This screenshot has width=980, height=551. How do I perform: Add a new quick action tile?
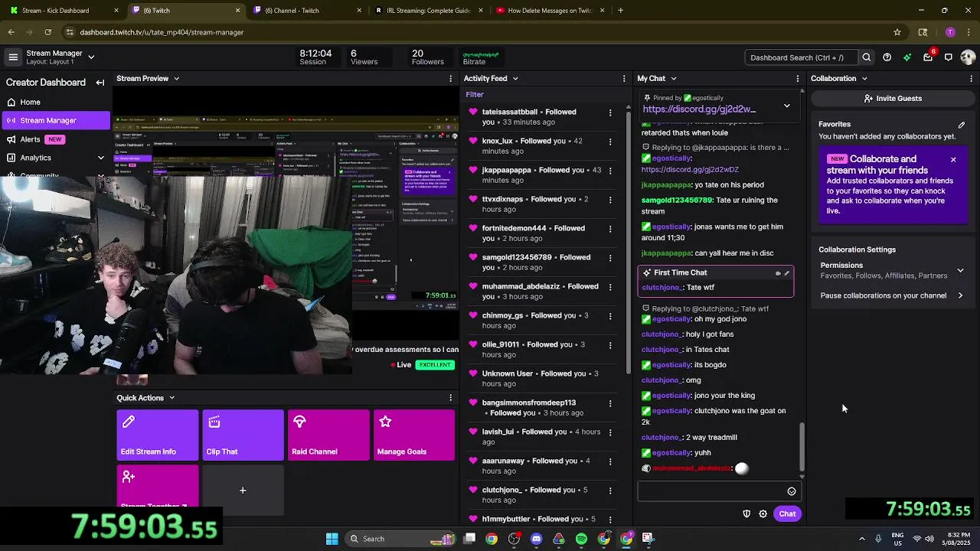coord(243,491)
